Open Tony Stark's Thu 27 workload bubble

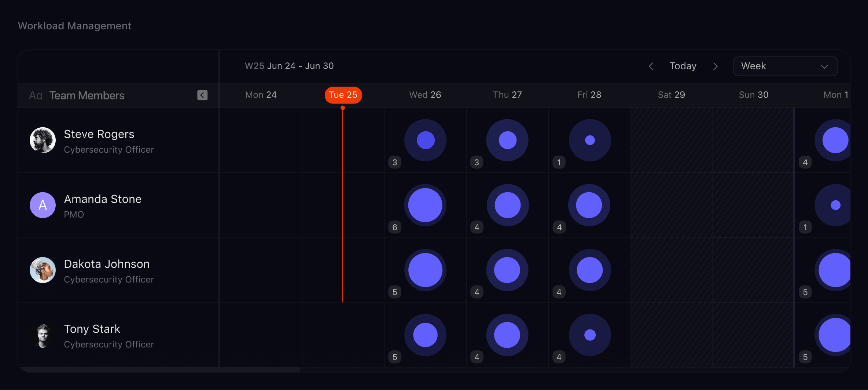[507, 335]
